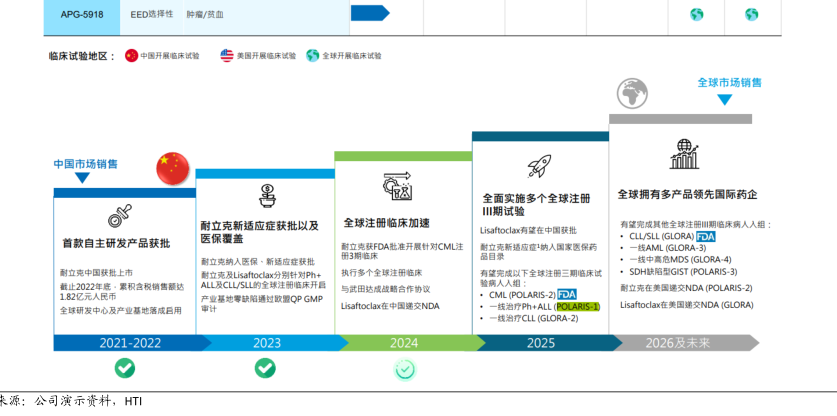Select the 2026及未来 timeline arrow
Image resolution: width=837 pixels, height=416 pixels.
click(x=680, y=343)
